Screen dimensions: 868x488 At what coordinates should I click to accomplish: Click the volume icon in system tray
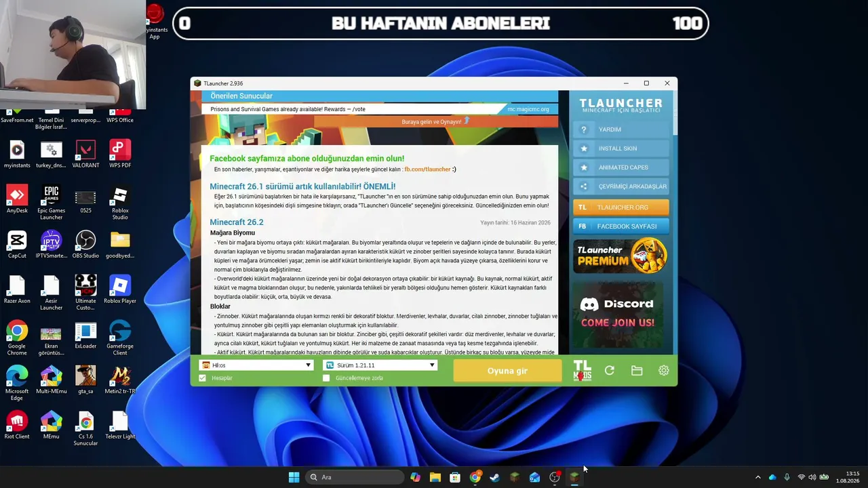[812, 477]
